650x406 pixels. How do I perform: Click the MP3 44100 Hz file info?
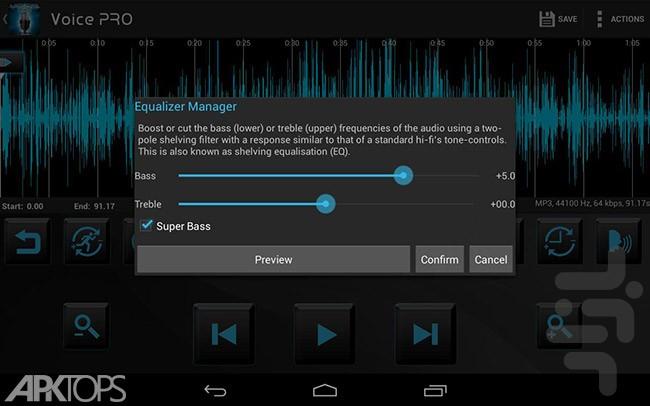[x=592, y=203]
